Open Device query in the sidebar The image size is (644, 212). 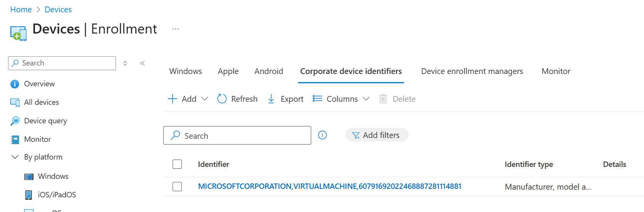tap(45, 121)
